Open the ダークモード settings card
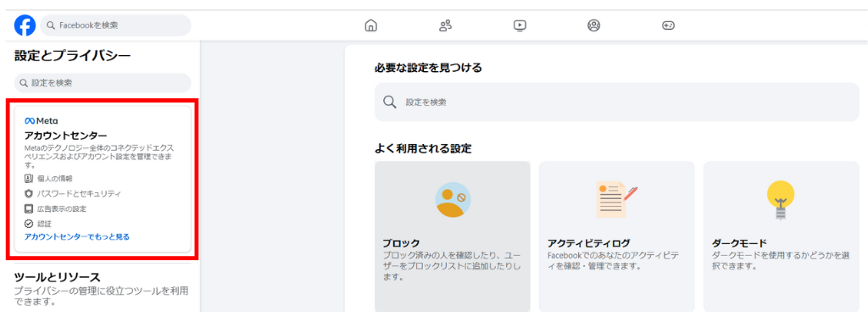 (x=781, y=236)
